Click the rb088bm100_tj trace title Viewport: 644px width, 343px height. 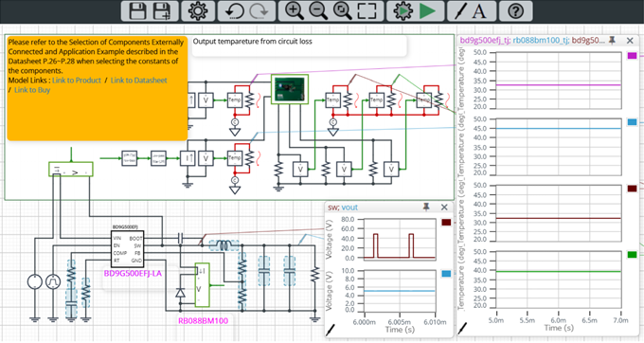pos(541,40)
